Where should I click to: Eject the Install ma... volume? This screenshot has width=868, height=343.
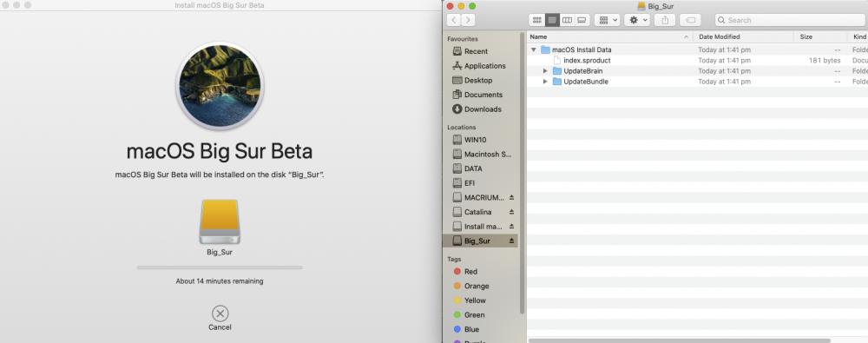click(x=511, y=226)
